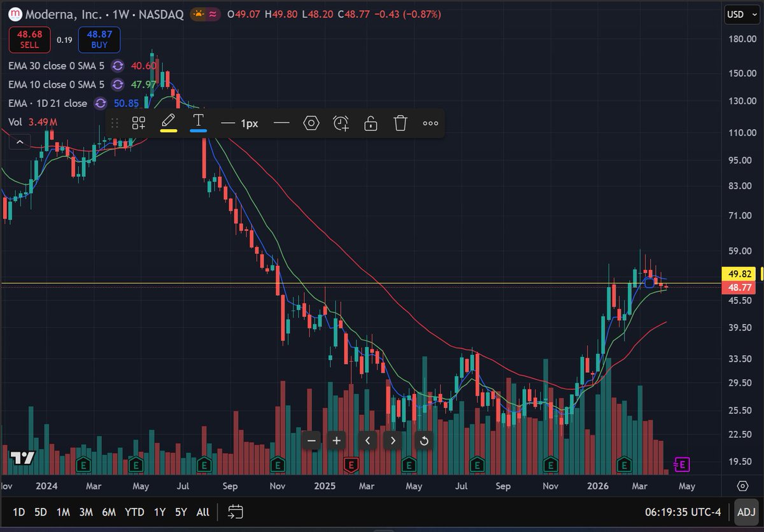Click the 2025 label on time axis
The image size is (764, 532).
coord(325,486)
